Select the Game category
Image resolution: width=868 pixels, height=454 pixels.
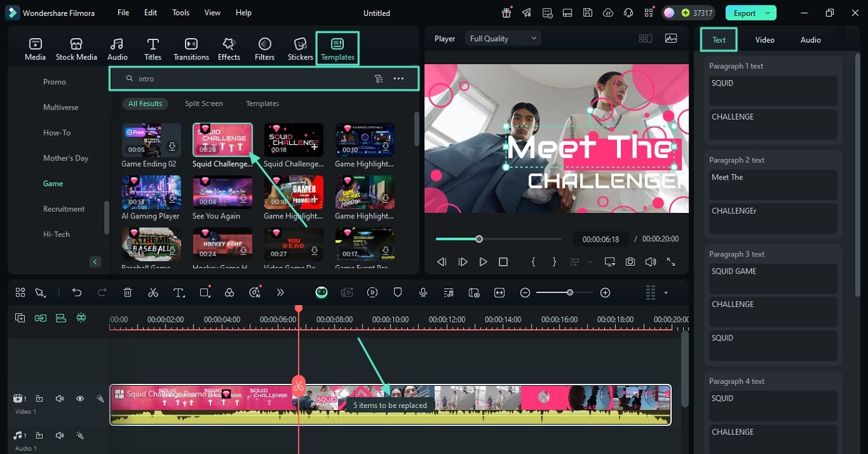53,184
